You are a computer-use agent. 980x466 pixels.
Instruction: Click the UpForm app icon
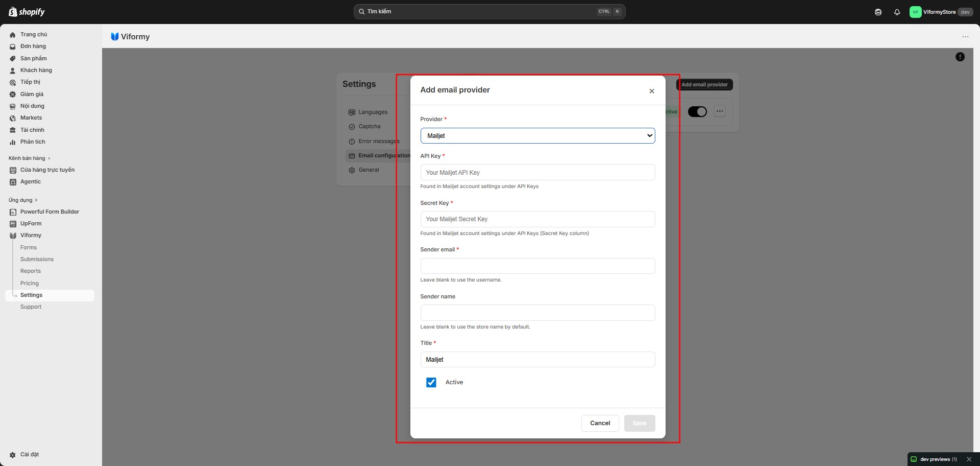pyautogui.click(x=13, y=224)
